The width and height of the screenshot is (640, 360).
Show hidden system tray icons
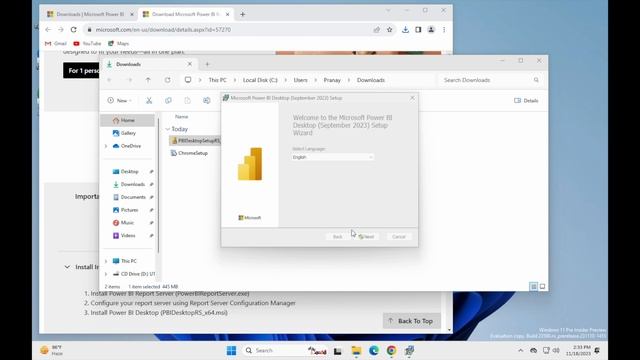coord(520,351)
